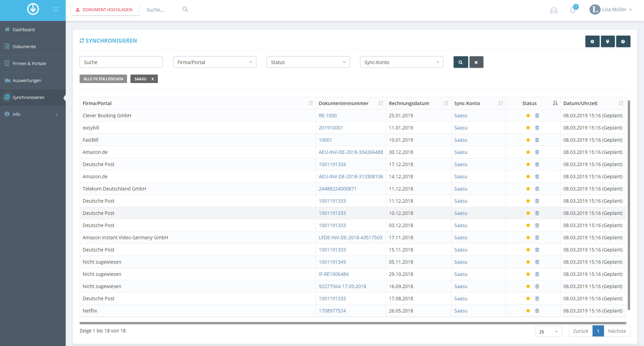Click the download logo in the sidebar header
Screen dimensions: 644x346
[33, 9]
